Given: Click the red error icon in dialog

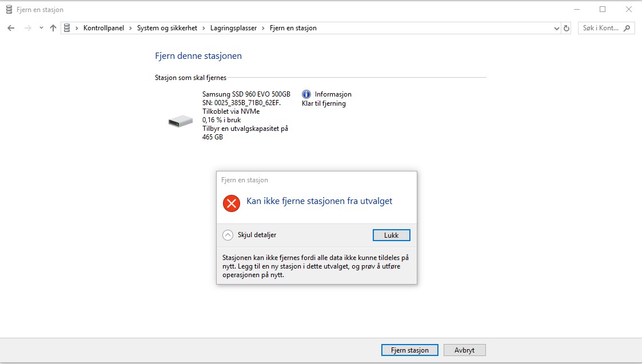Looking at the screenshot, I should 232,203.
